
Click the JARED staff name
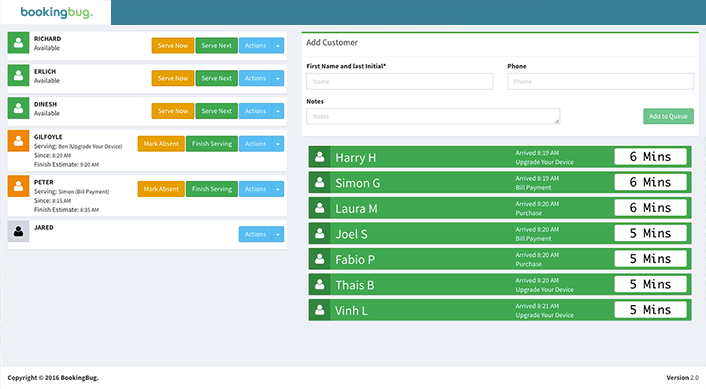(44, 228)
